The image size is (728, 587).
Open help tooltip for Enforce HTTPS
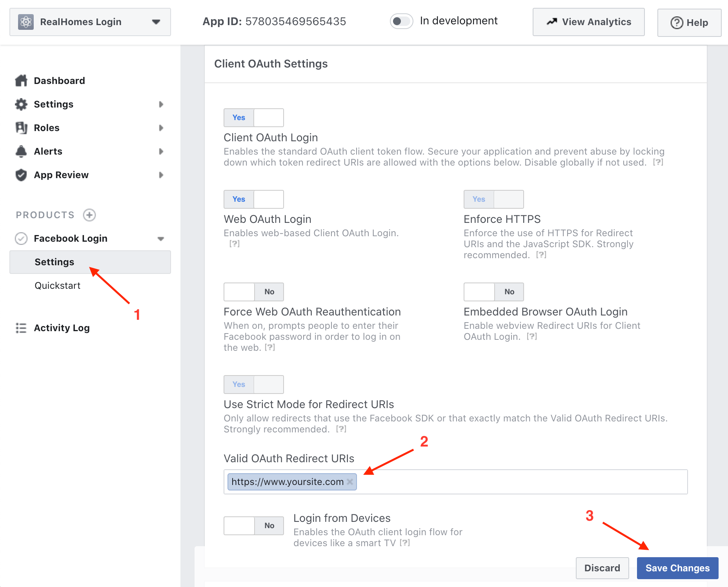pyautogui.click(x=541, y=255)
